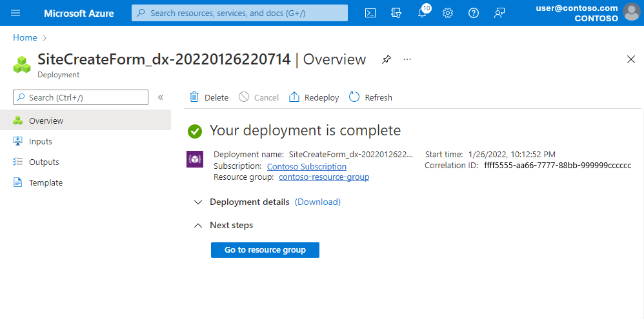644x319 pixels.
Task: Open the Feedback icon in the top bar
Action: [x=499, y=13]
